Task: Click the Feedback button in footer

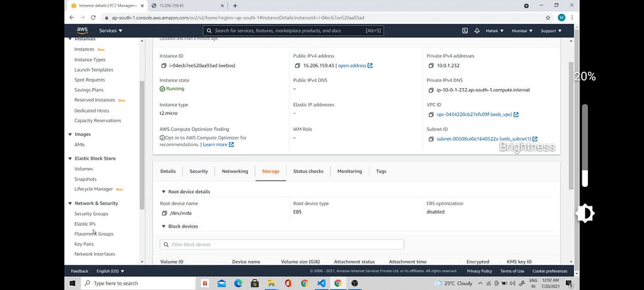Action: 79,271
